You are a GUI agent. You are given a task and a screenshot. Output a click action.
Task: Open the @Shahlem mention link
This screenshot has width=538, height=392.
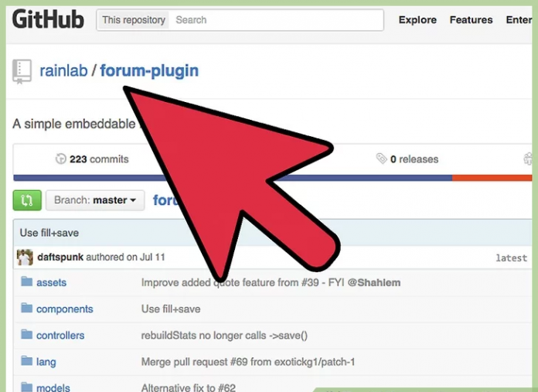374,282
